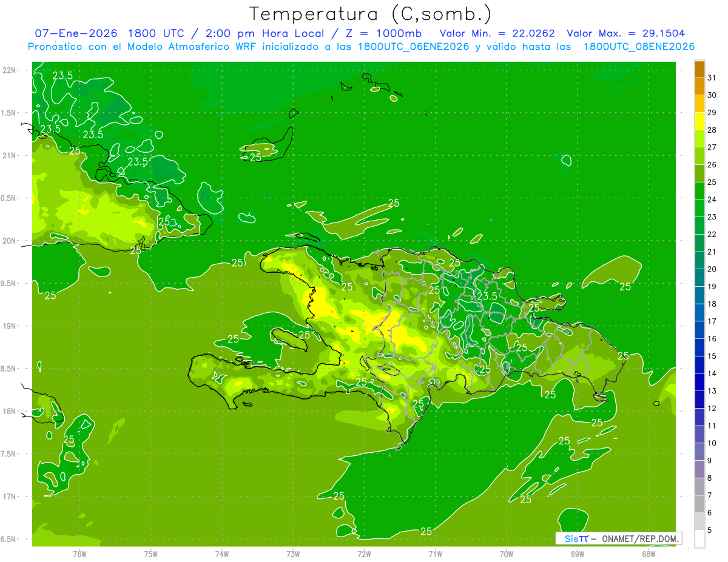
Task: Click the white swatch below legend 5
Action: (699, 539)
